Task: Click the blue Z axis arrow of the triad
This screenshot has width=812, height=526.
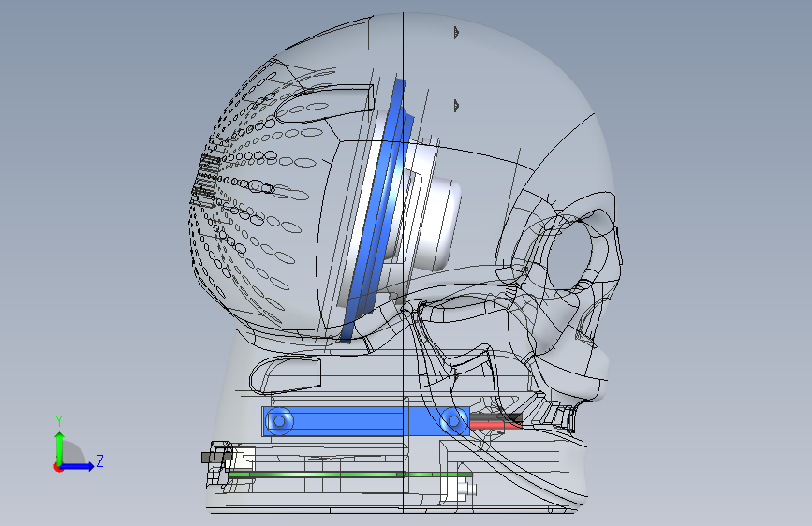Action: pos(78,466)
